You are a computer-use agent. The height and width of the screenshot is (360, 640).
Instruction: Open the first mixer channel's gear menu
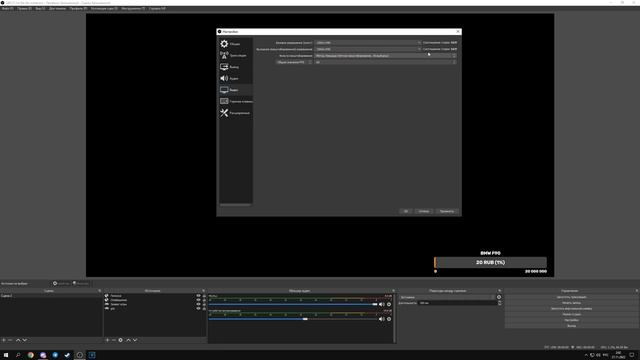coord(389,304)
